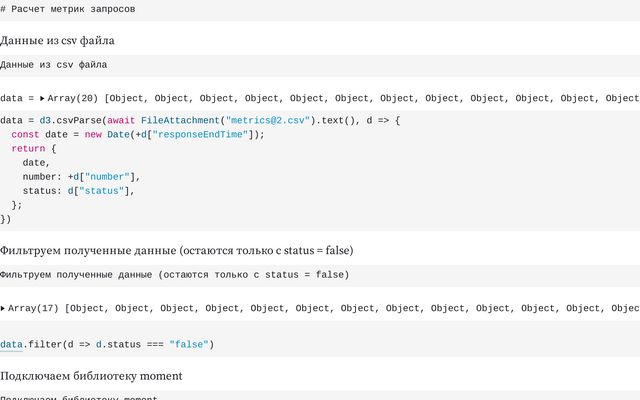Click the first Object in the Array(17) output

pos(87,309)
